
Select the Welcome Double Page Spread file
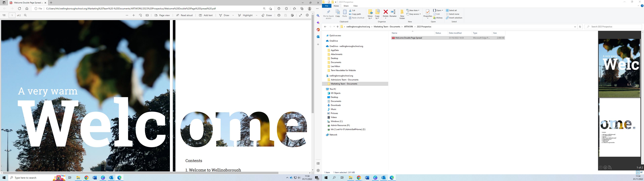click(x=409, y=38)
